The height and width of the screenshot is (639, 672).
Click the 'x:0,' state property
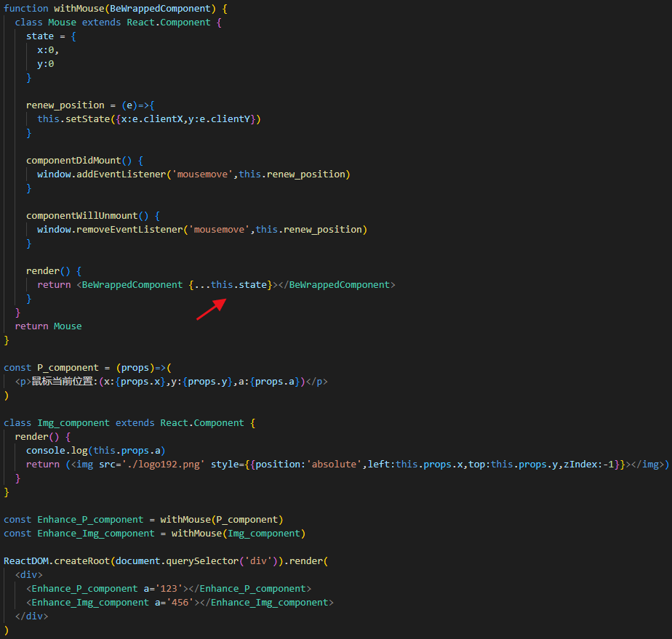point(48,50)
